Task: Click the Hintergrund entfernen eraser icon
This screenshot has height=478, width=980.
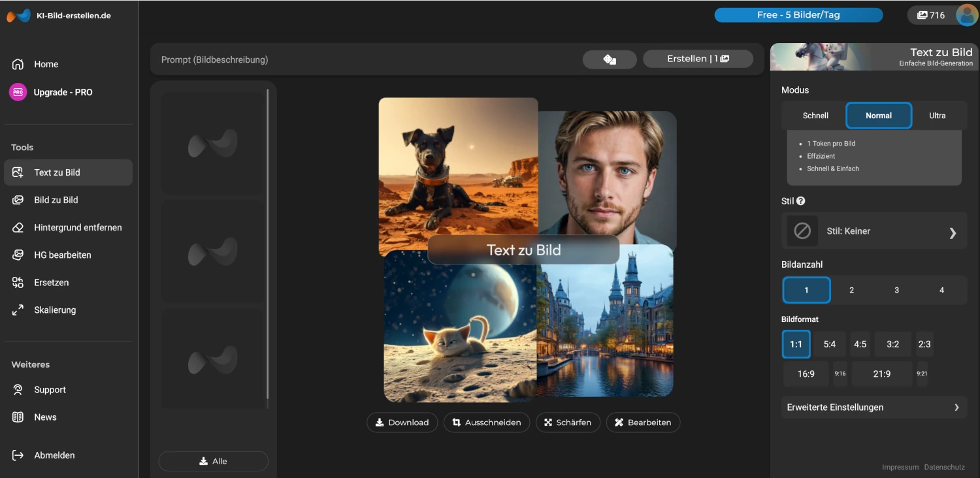Action: point(18,227)
